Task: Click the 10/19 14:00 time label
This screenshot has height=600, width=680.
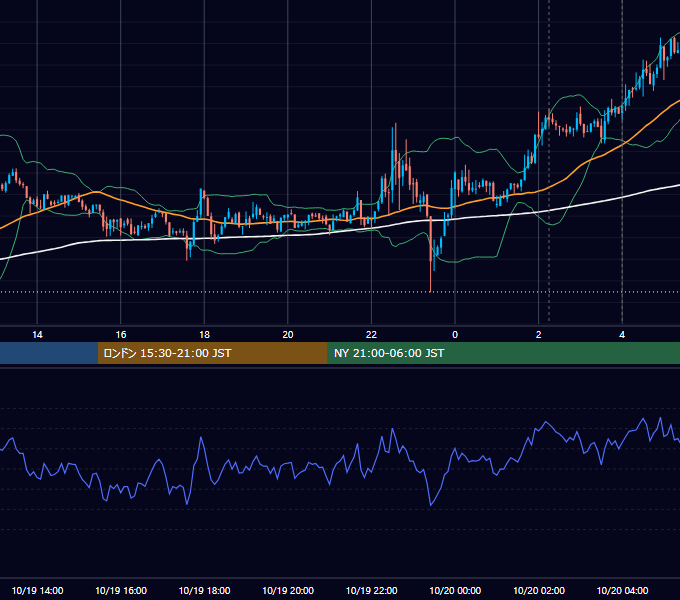Action: click(x=37, y=590)
